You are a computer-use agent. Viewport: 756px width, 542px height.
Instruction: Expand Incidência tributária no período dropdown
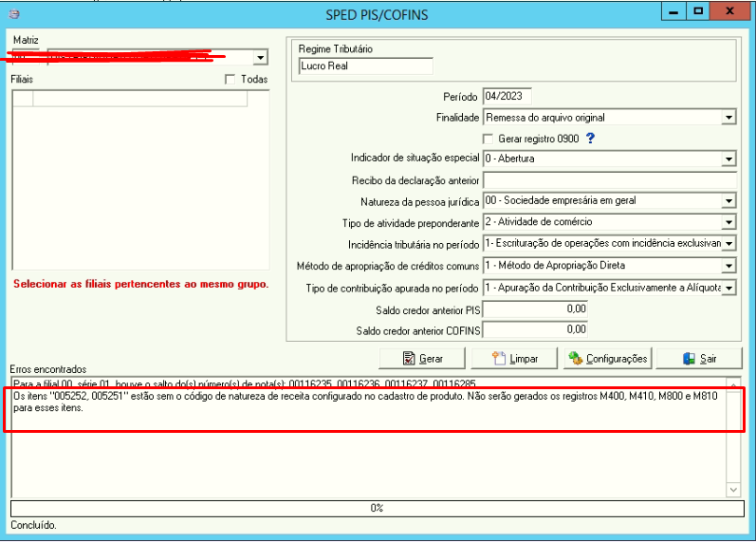(728, 243)
